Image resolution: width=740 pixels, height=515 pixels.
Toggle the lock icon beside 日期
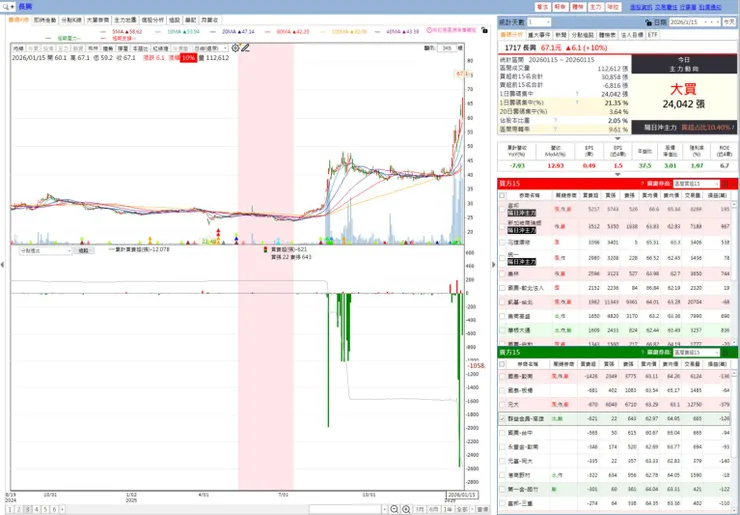(648, 22)
